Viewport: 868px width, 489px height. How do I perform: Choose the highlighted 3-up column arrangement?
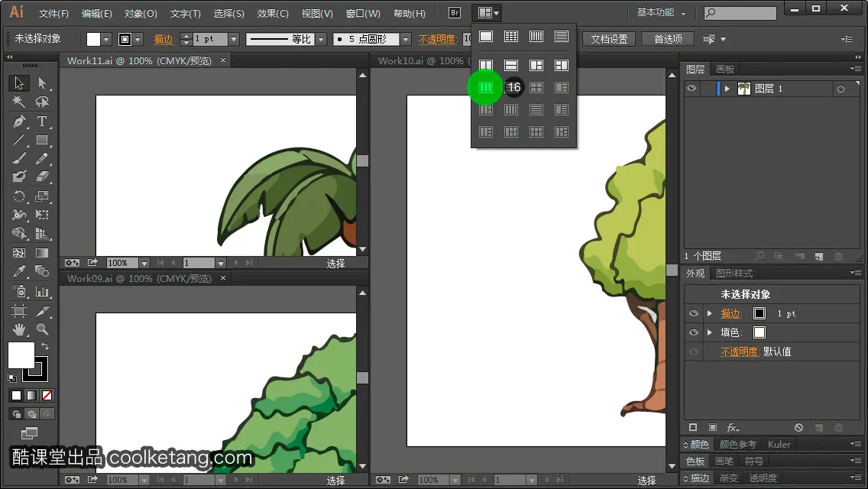485,88
